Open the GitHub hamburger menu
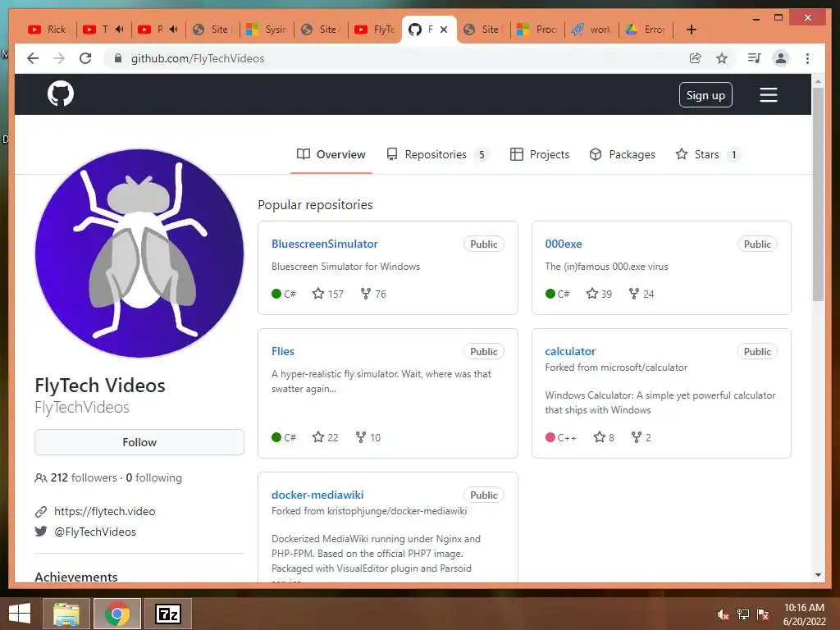Screen dimensions: 840x630 coord(768,95)
